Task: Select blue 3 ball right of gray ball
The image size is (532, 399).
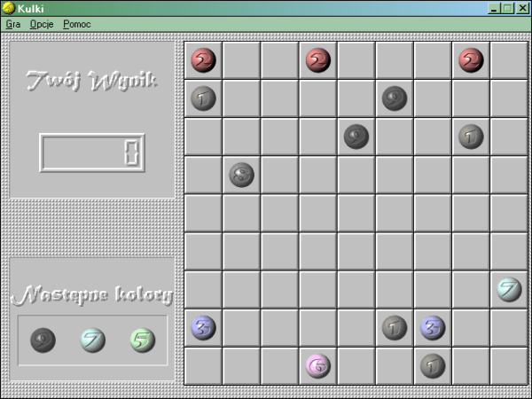Action: pyautogui.click(x=433, y=327)
